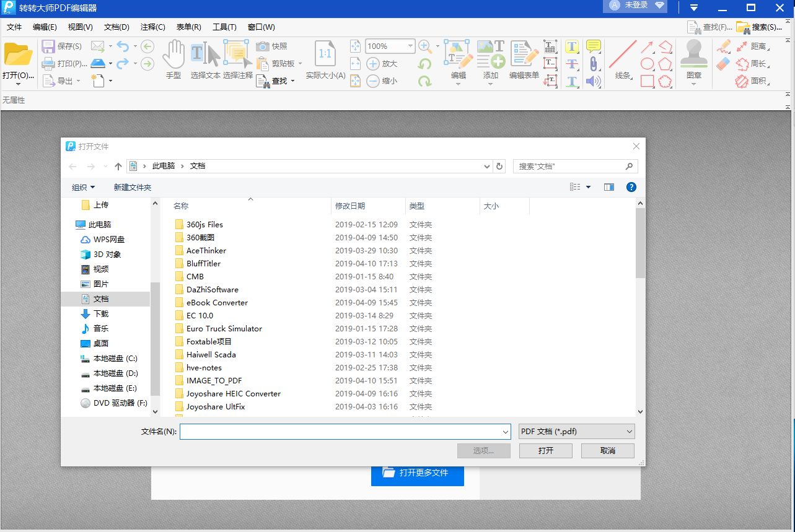This screenshot has height=532, width=795.
Task: Expand the PDF file type filter dropdown
Action: 577,432
